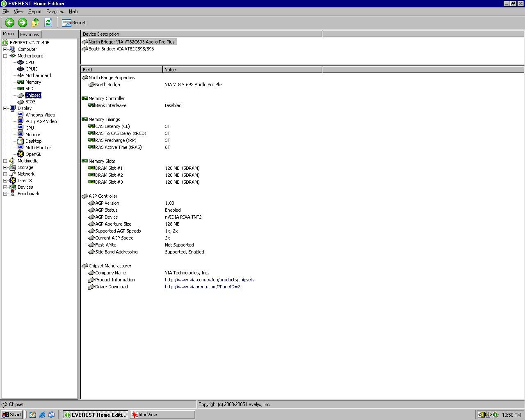Select the BIOS item icon
The width and height of the screenshot is (525, 420).
[x=21, y=102]
